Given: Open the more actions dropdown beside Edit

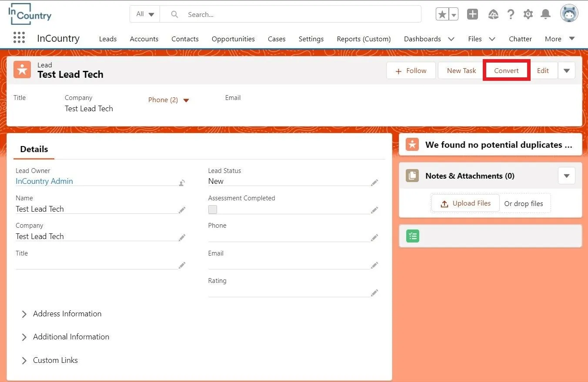Looking at the screenshot, I should (566, 70).
